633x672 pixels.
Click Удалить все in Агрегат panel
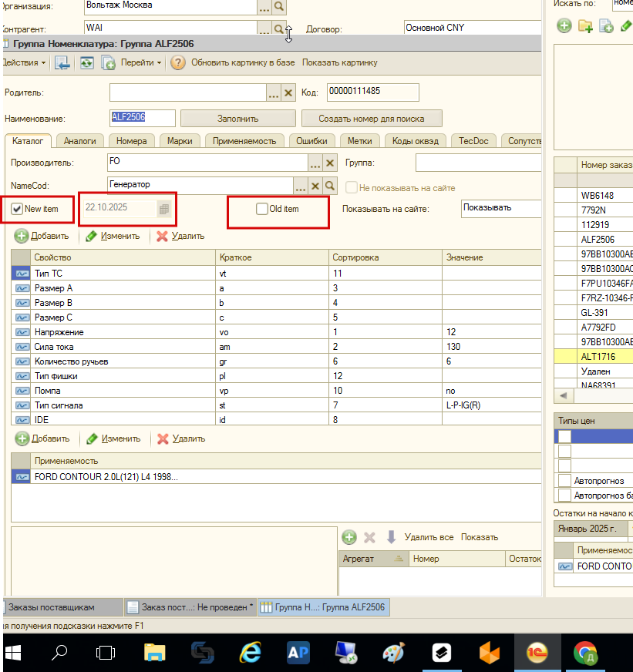pos(429,537)
